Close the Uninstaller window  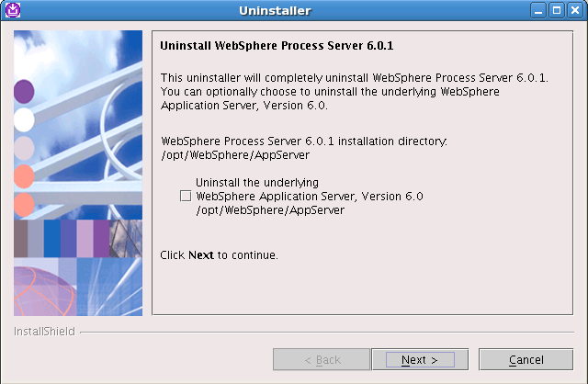click(x=575, y=10)
